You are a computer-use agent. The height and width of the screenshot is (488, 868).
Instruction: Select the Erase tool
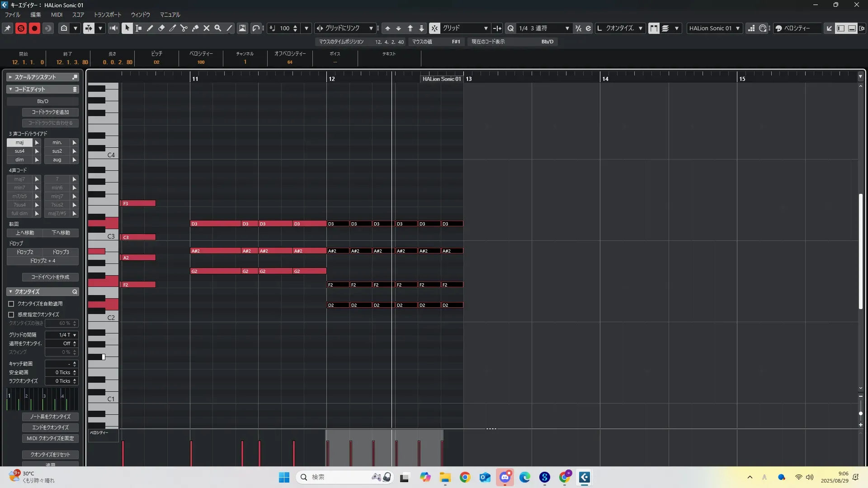point(161,28)
